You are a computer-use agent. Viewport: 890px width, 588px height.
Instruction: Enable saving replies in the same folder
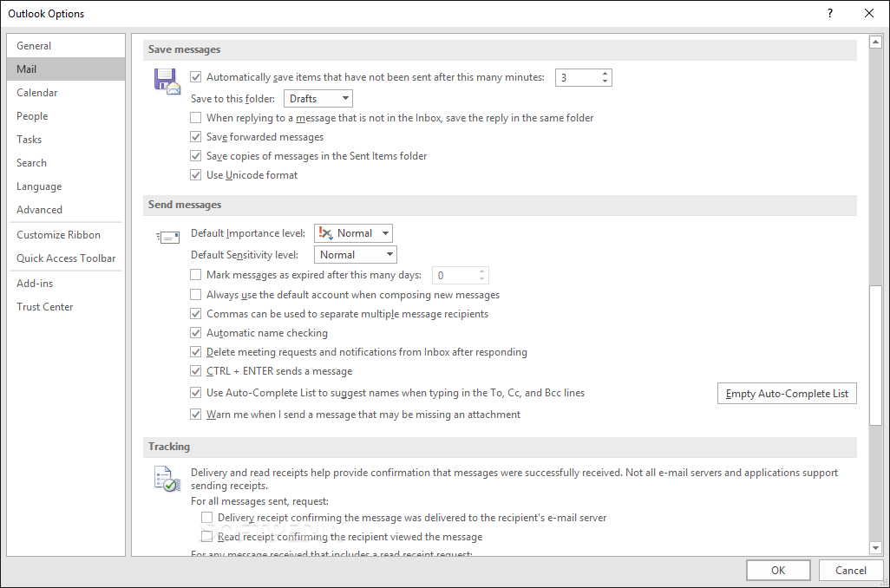pyautogui.click(x=196, y=118)
